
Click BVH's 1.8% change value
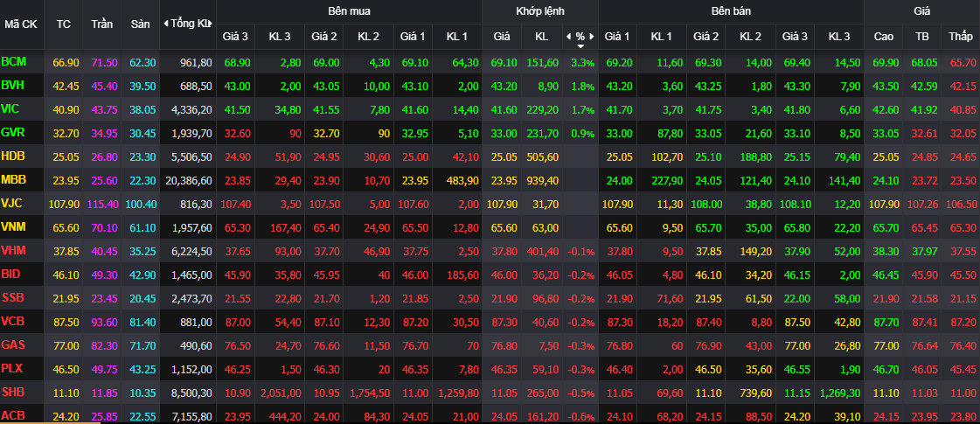[582, 87]
